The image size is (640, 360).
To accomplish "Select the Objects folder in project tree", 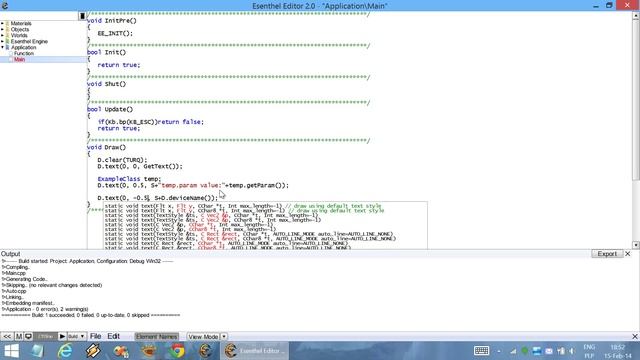I will (x=20, y=29).
